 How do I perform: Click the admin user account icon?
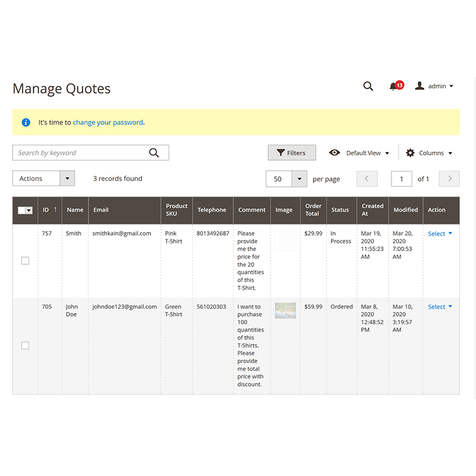[419, 86]
